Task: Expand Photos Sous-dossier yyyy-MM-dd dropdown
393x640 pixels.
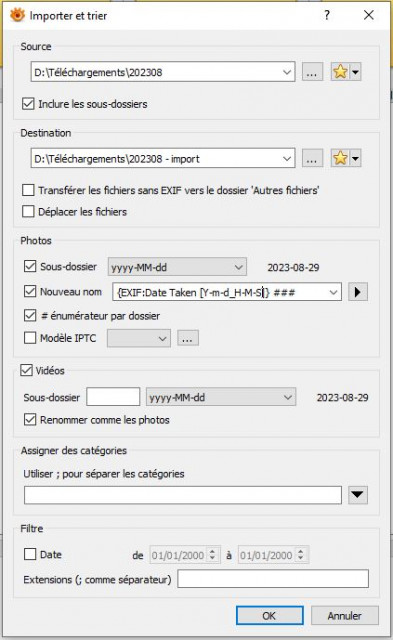Action: 177,267
